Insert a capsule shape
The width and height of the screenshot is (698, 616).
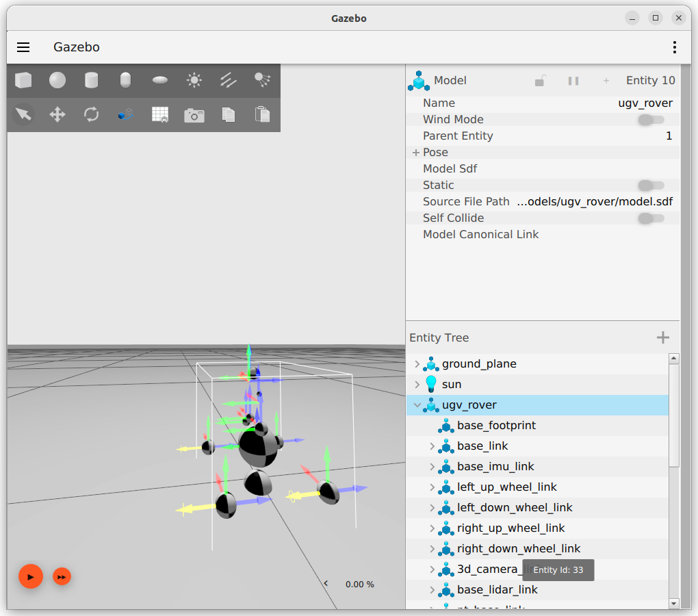[125, 81]
